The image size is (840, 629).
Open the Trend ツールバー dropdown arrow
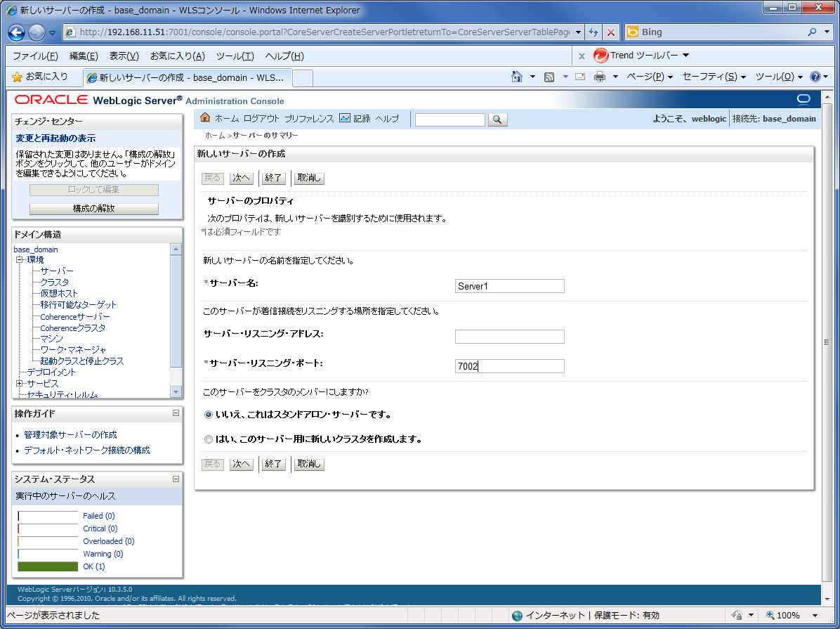[685, 56]
